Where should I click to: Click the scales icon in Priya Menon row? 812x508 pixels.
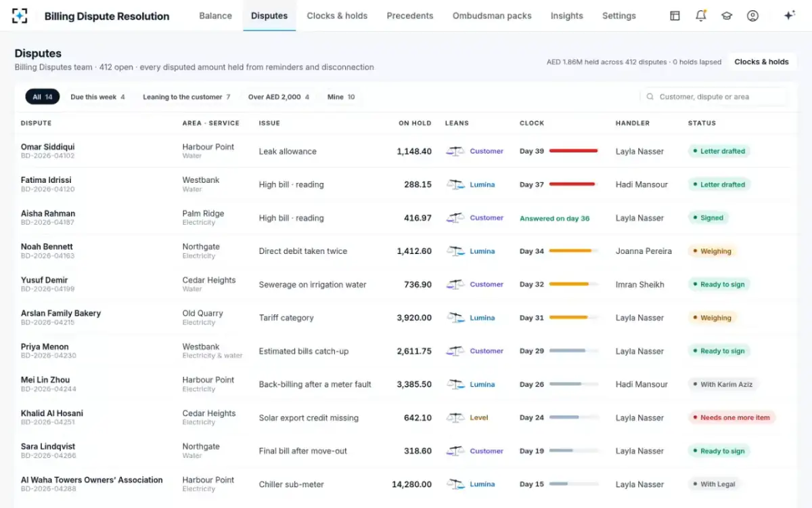pos(455,351)
